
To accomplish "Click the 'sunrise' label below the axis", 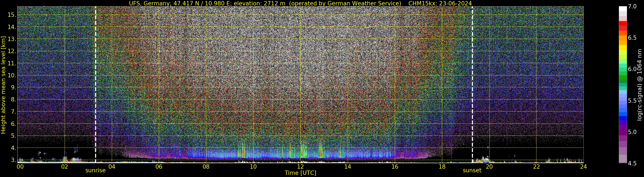I will (x=95, y=171).
